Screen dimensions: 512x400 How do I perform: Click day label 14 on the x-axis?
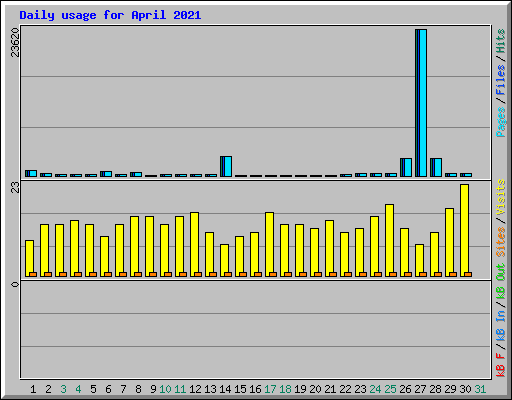click(x=225, y=389)
